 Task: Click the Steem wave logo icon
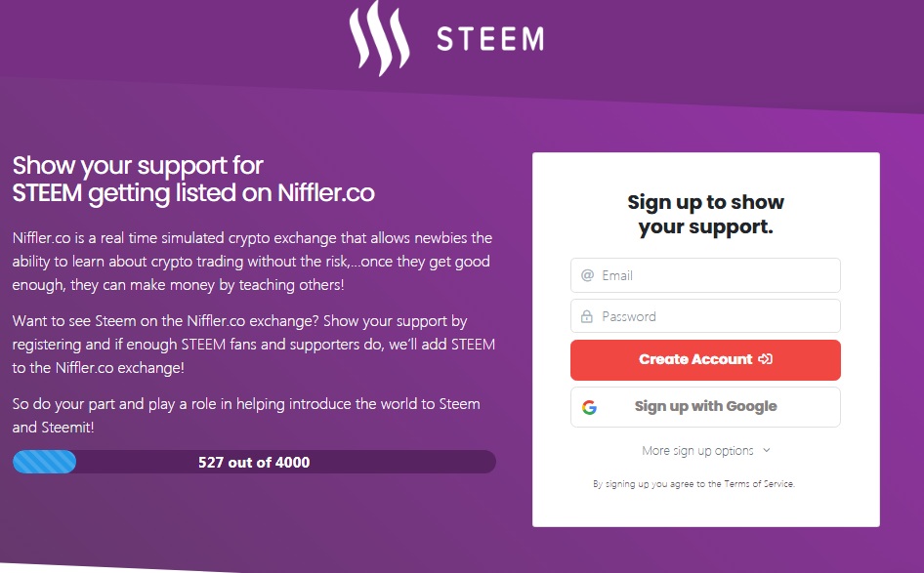(379, 38)
